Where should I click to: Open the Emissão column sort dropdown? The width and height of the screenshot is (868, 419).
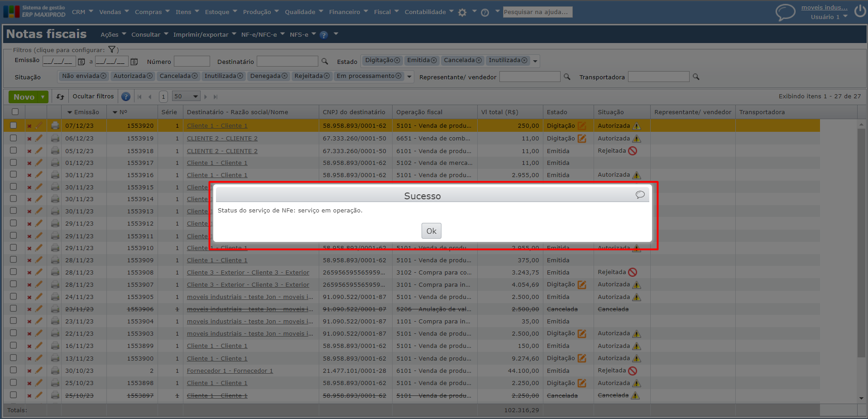70,112
